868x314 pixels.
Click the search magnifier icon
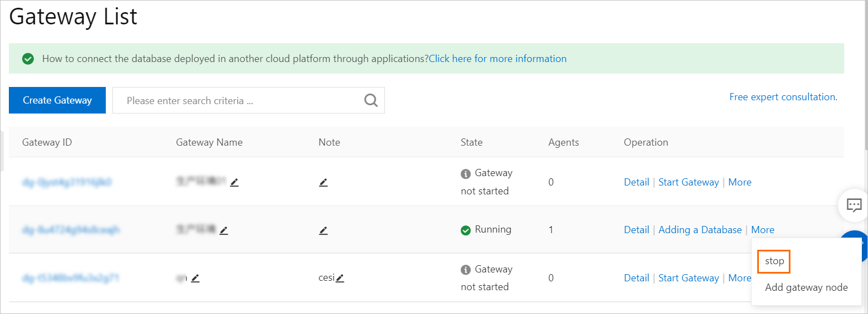(x=371, y=100)
